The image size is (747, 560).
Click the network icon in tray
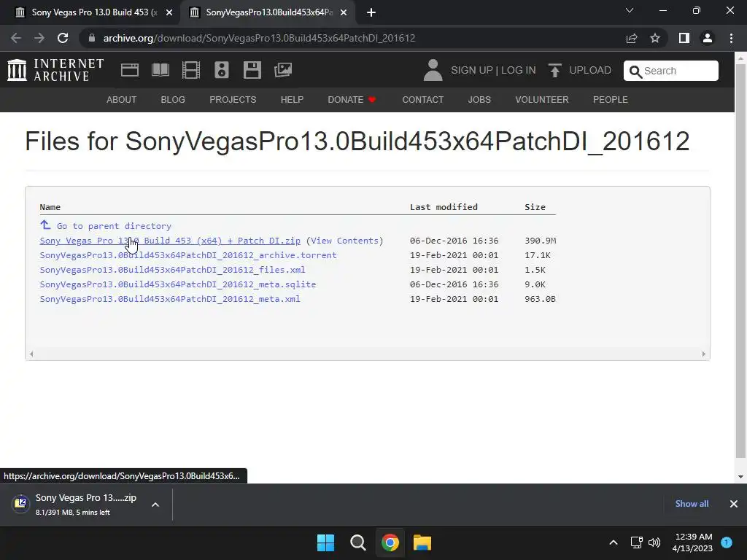pos(636,542)
